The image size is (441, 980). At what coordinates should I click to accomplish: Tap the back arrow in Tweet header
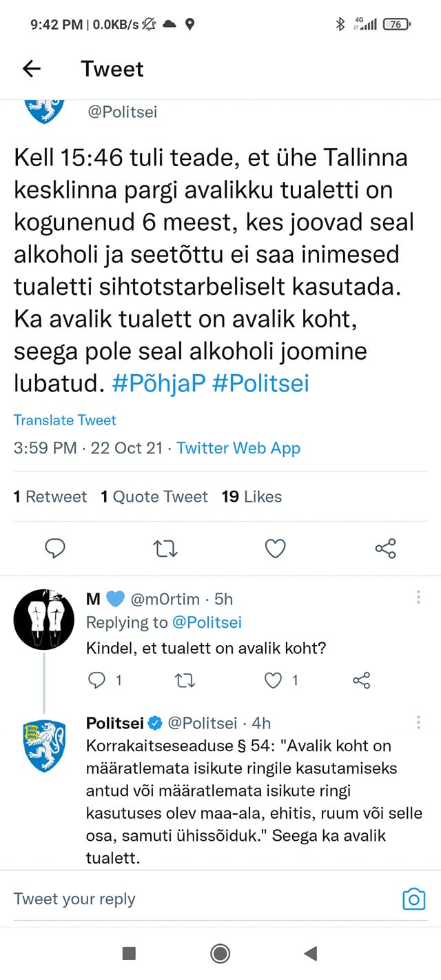pyautogui.click(x=32, y=69)
